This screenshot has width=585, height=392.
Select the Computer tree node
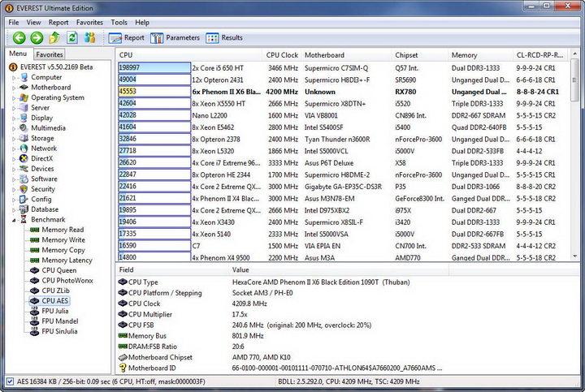46,77
